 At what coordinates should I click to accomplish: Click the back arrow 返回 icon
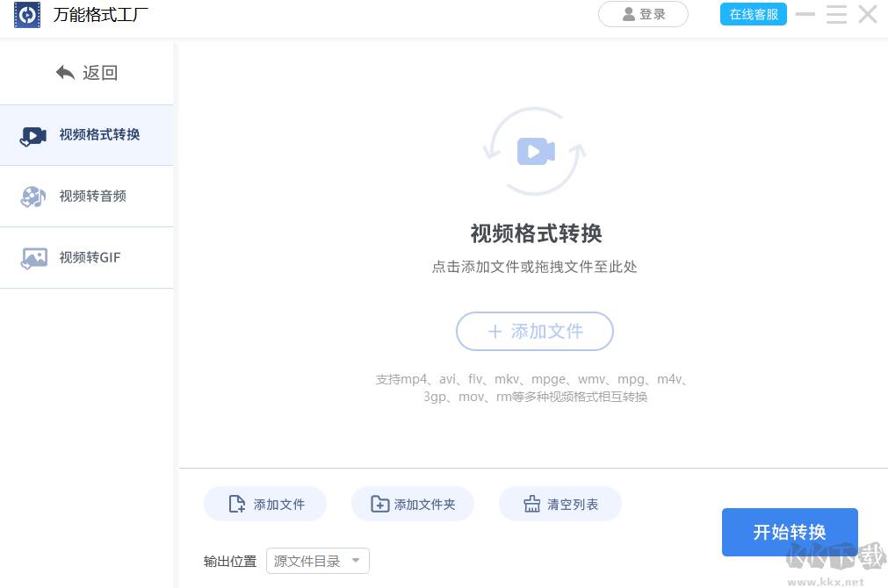coord(65,72)
